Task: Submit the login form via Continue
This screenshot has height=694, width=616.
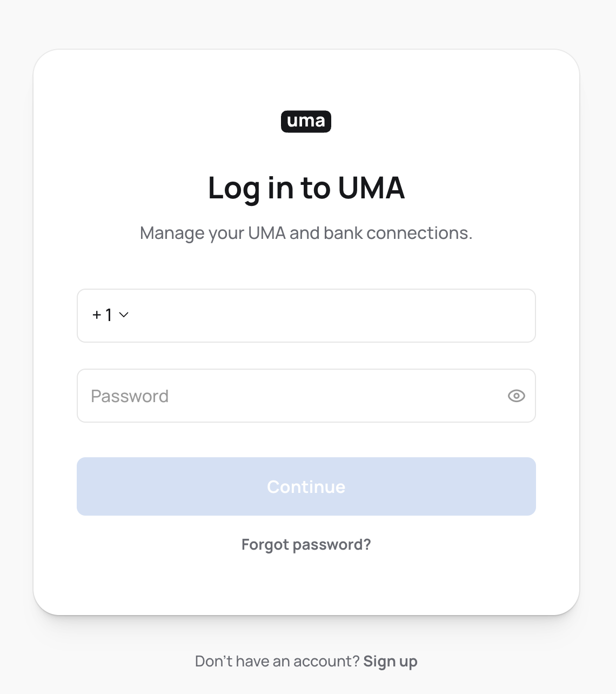Action: tap(306, 486)
